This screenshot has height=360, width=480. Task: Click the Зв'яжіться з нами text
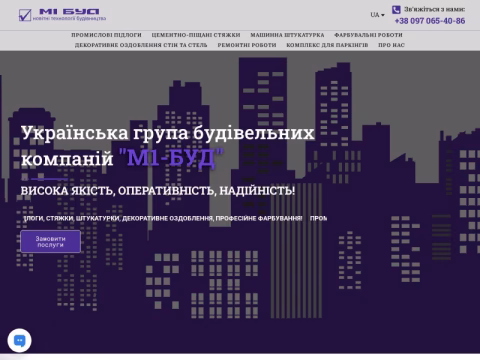coord(434,9)
